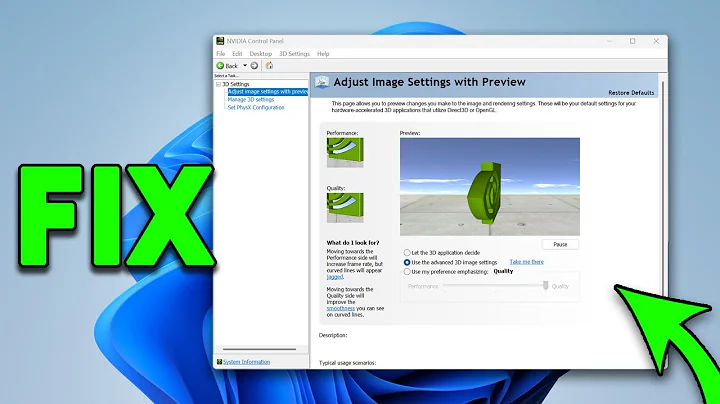Click the 3D preview rendering image
720x404 pixels.
(x=490, y=187)
